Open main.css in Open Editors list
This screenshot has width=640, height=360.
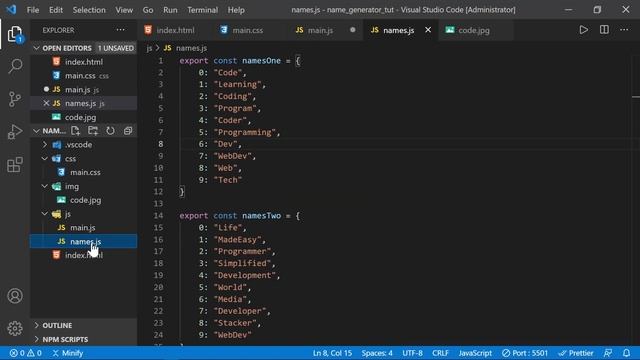(83, 76)
